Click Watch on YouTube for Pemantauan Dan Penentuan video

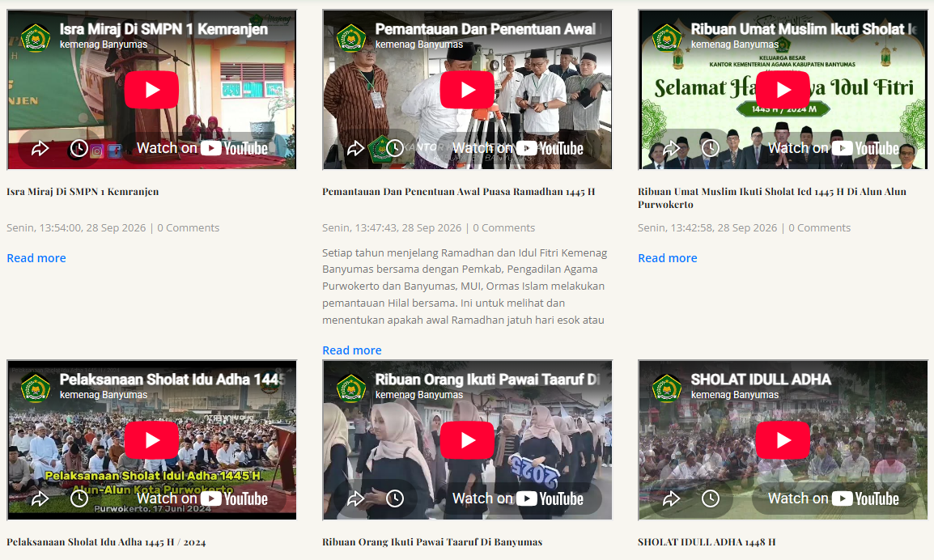518,148
